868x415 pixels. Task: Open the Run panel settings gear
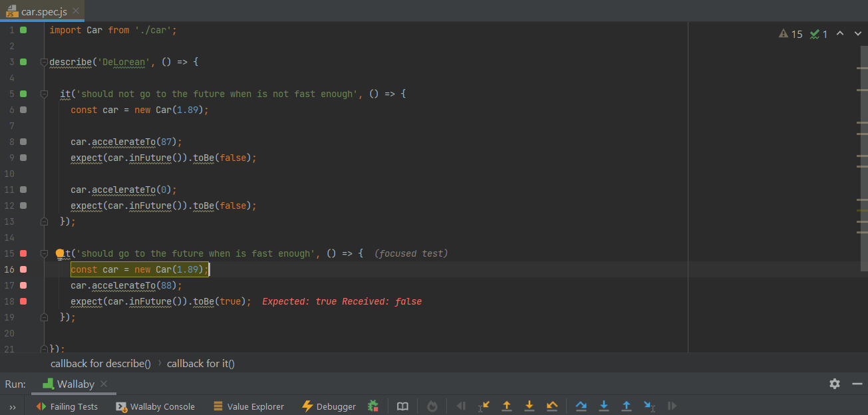click(835, 384)
